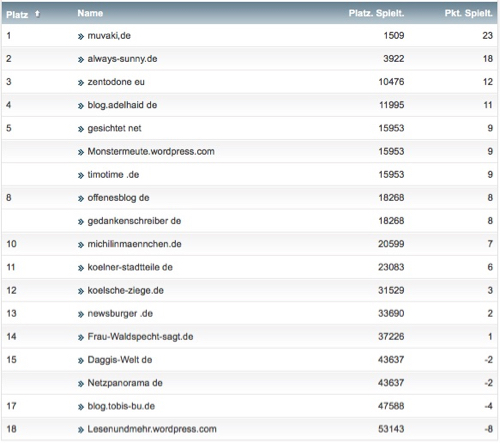
Task: Click the sort arrow beside Platz header
Action: click(37, 14)
